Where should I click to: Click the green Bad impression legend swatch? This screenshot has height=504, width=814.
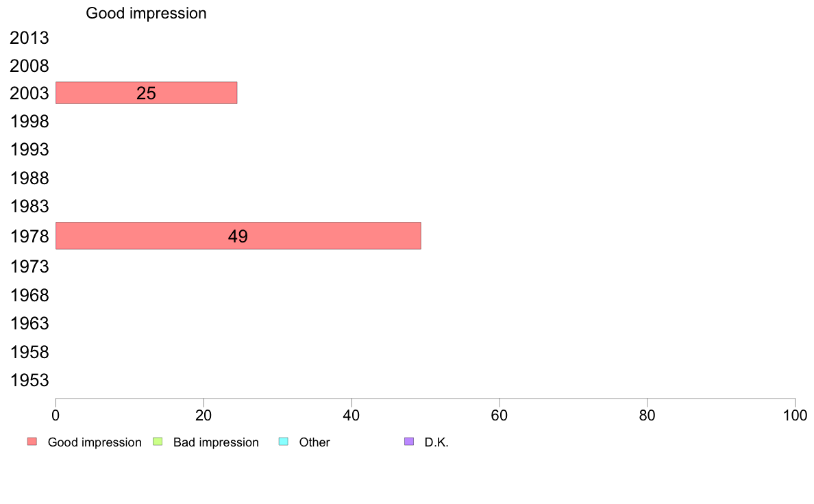[x=158, y=442]
